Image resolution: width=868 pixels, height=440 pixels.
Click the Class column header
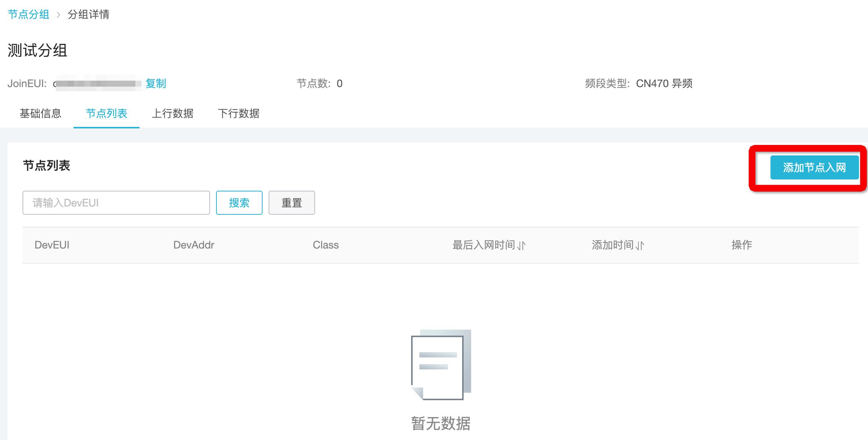[x=326, y=245]
